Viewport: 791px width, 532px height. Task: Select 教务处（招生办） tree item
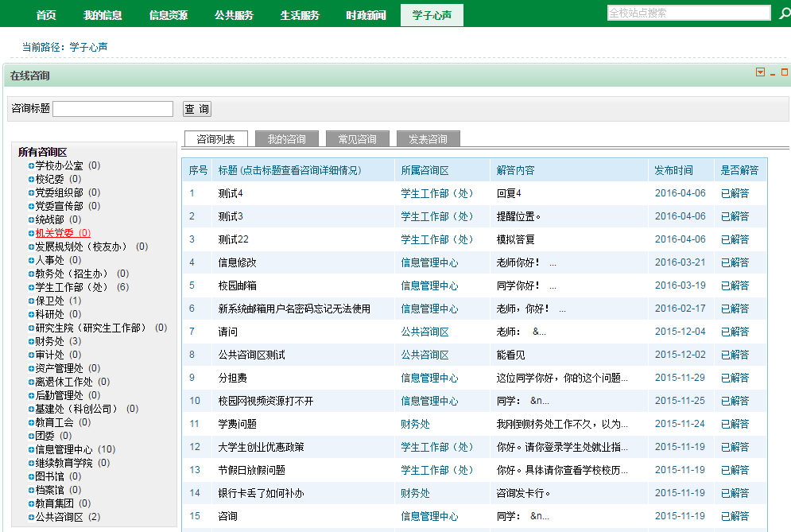coord(82,274)
